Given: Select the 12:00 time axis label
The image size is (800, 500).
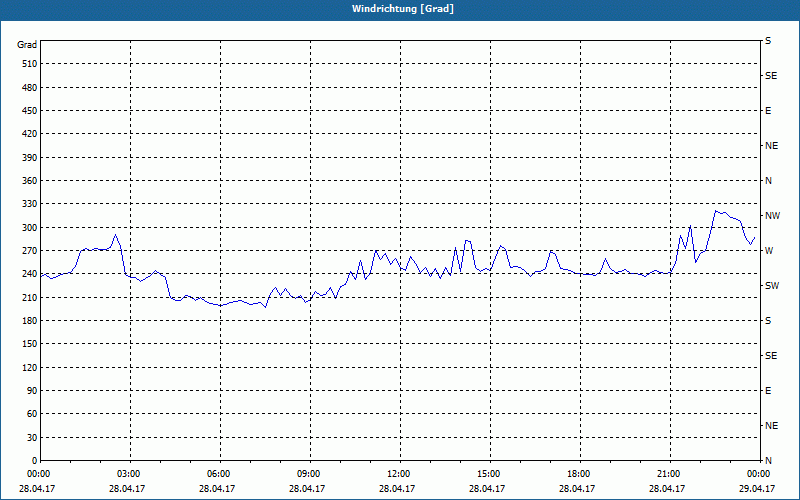Looking at the screenshot, I should click(x=398, y=474).
